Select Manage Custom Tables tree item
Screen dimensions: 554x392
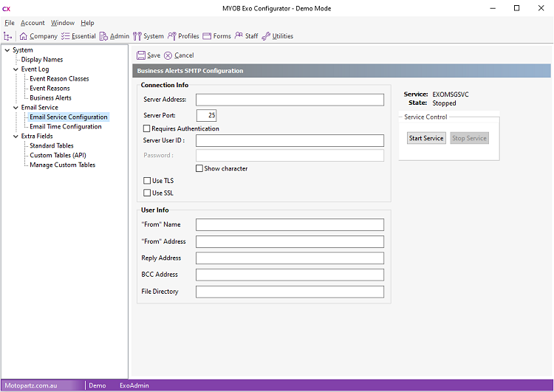[x=63, y=165]
